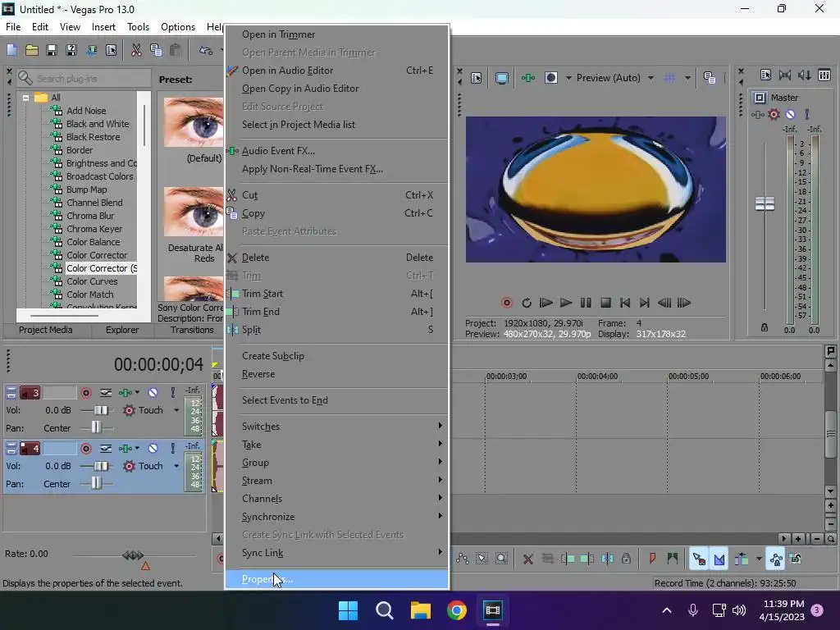Click the red X Delete icon in bottom toolbar
Viewport: 840px width, 630px height.
click(527, 559)
